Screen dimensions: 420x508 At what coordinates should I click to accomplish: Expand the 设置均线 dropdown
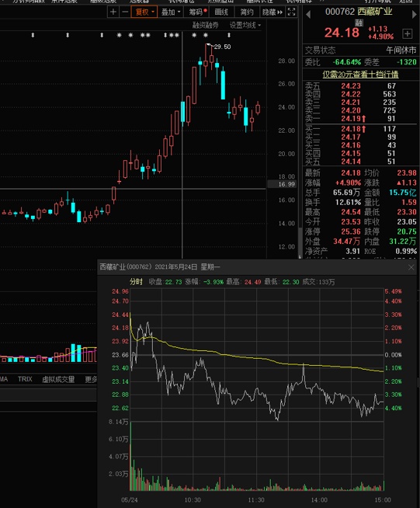(x=245, y=25)
